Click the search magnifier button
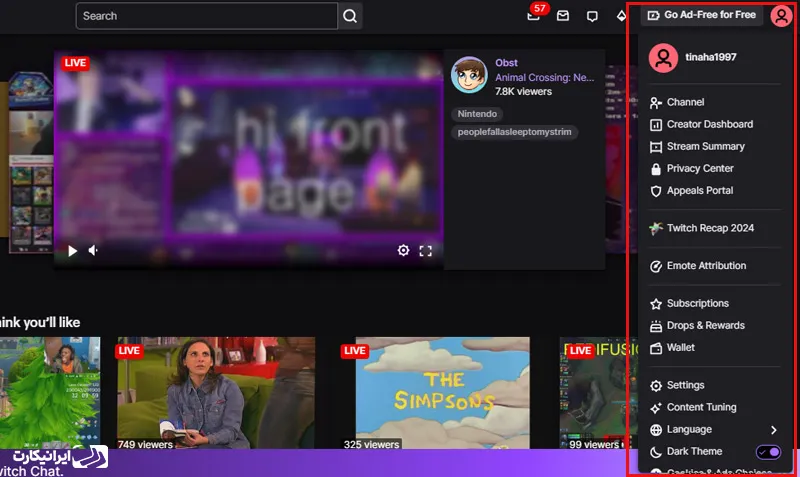 (x=350, y=16)
